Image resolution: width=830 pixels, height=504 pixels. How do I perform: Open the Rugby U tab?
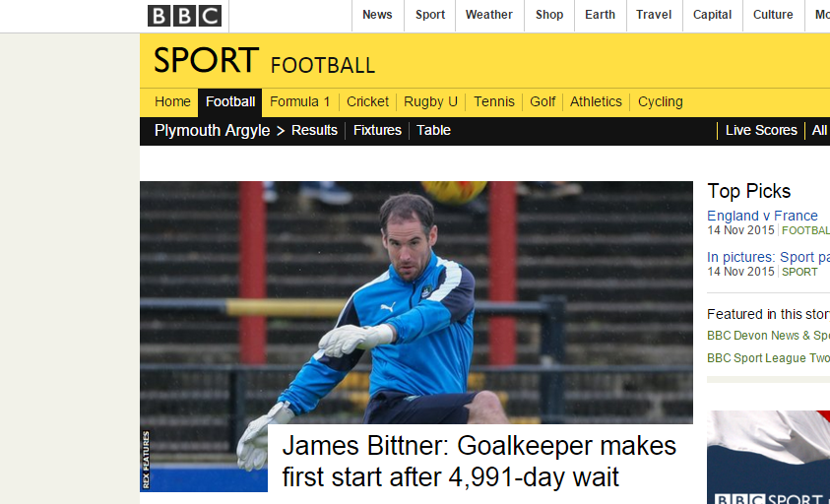(430, 101)
